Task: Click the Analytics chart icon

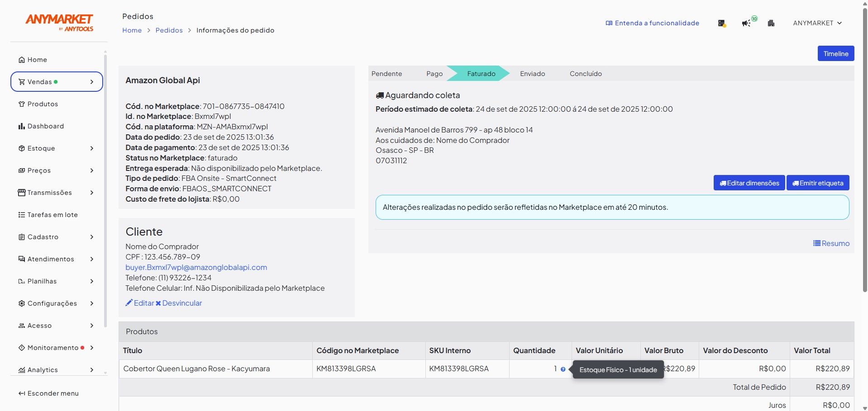Action: (x=22, y=370)
